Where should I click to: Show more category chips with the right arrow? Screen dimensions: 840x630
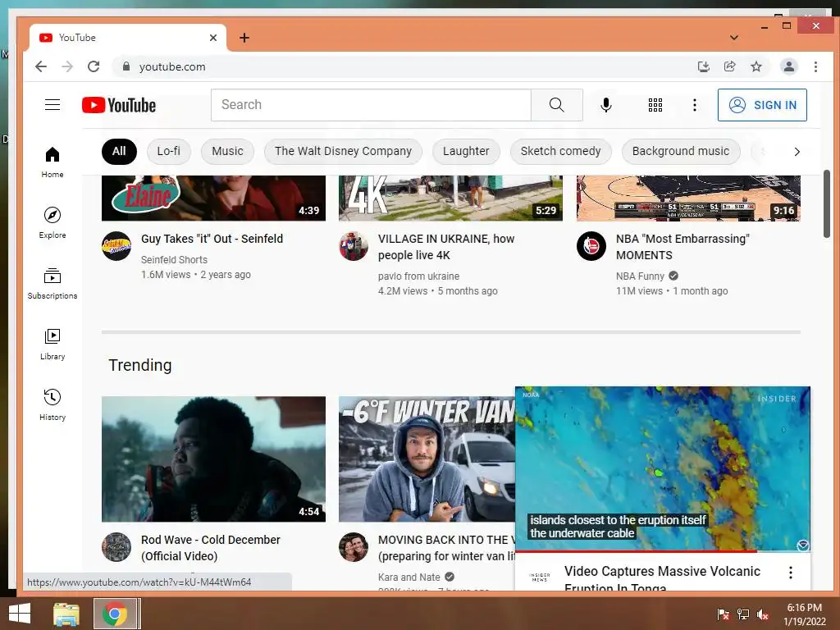click(x=797, y=152)
